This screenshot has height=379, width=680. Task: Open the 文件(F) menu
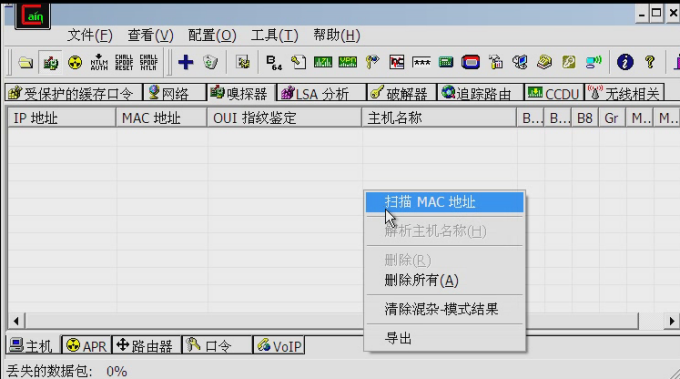pos(90,35)
